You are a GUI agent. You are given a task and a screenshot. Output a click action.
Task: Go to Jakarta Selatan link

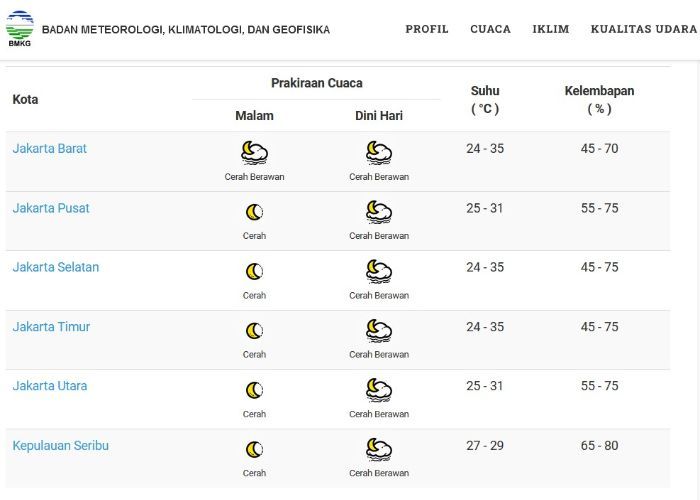[x=56, y=267]
